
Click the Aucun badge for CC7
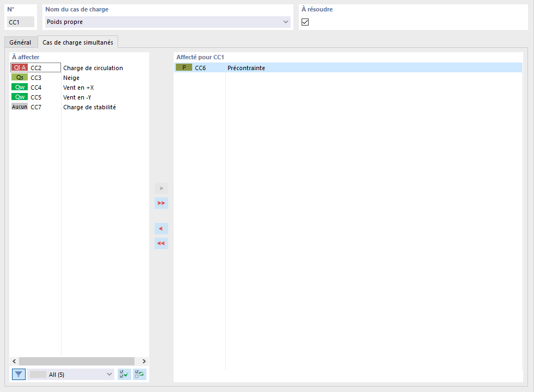(20, 107)
